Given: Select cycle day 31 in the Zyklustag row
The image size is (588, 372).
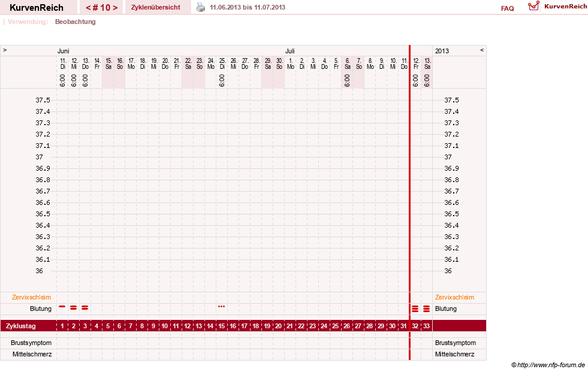Looking at the screenshot, I should pyautogui.click(x=403, y=326).
